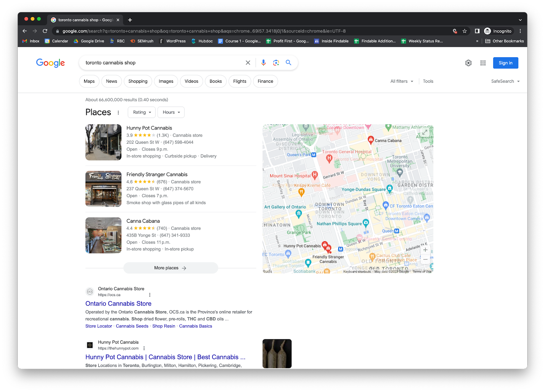Viewport: 545px width, 392px height.
Task: Switch to the Images tab
Action: [x=166, y=81]
